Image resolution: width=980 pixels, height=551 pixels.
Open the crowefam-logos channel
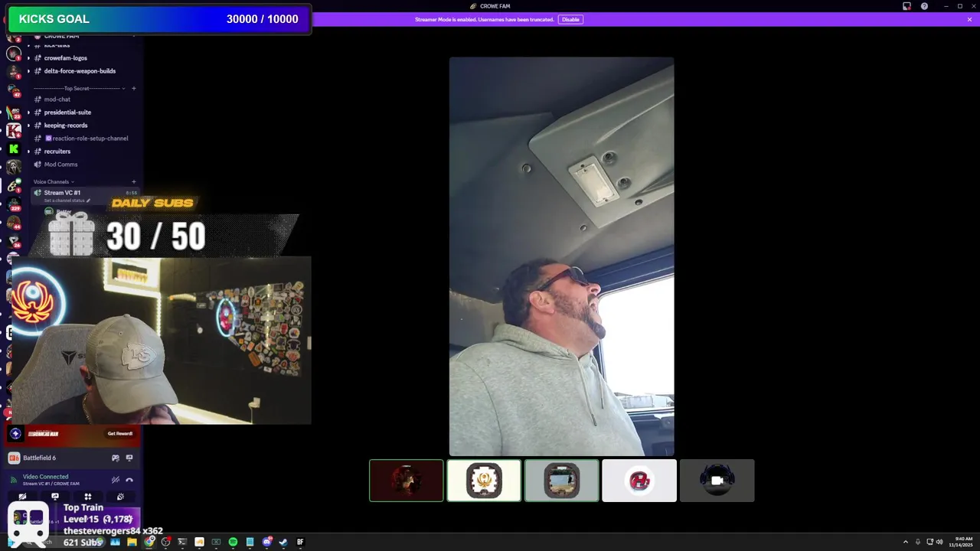65,58
